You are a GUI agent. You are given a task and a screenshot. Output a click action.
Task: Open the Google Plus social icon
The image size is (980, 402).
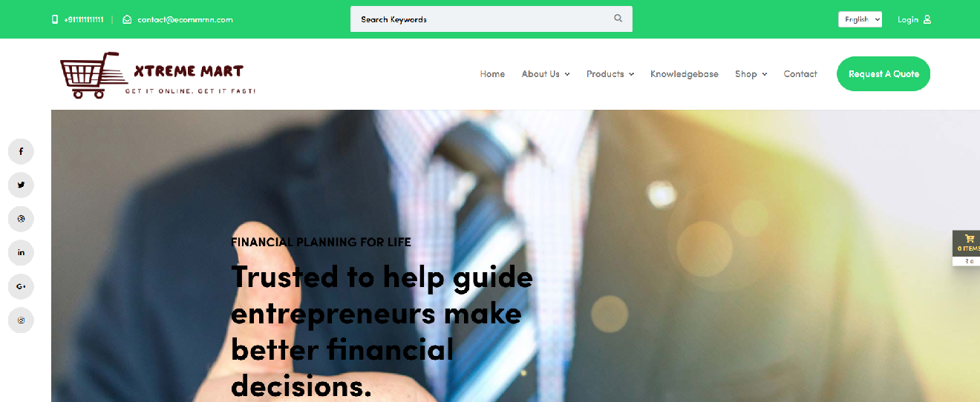[x=21, y=286]
